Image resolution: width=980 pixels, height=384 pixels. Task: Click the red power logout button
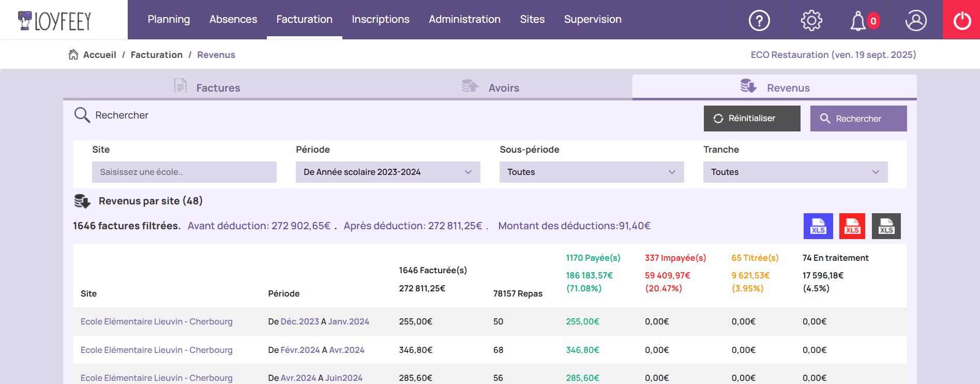(961, 21)
